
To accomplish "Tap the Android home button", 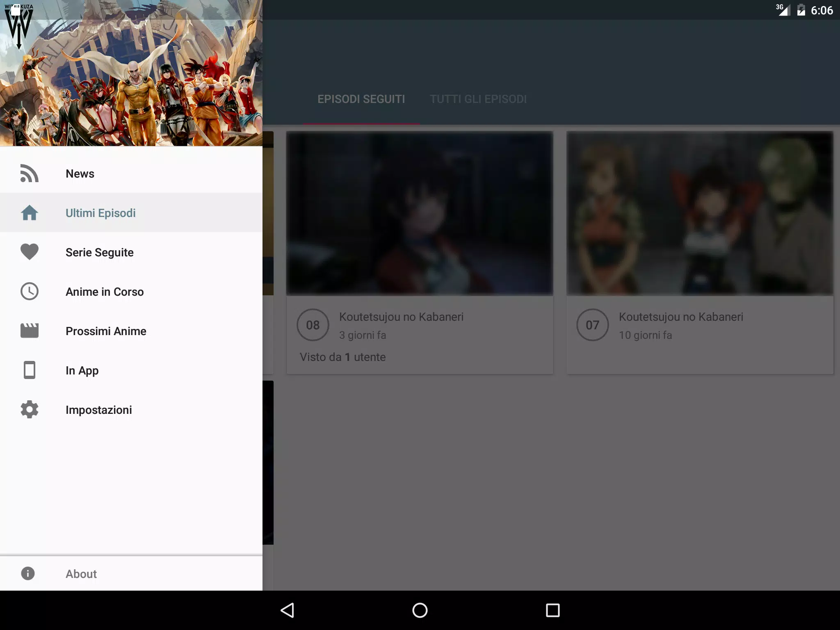I will pos(420,610).
